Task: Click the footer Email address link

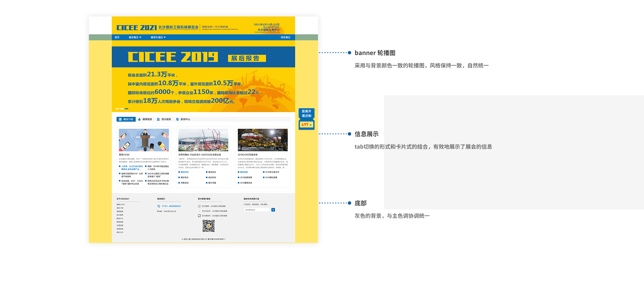Action: tap(170, 211)
